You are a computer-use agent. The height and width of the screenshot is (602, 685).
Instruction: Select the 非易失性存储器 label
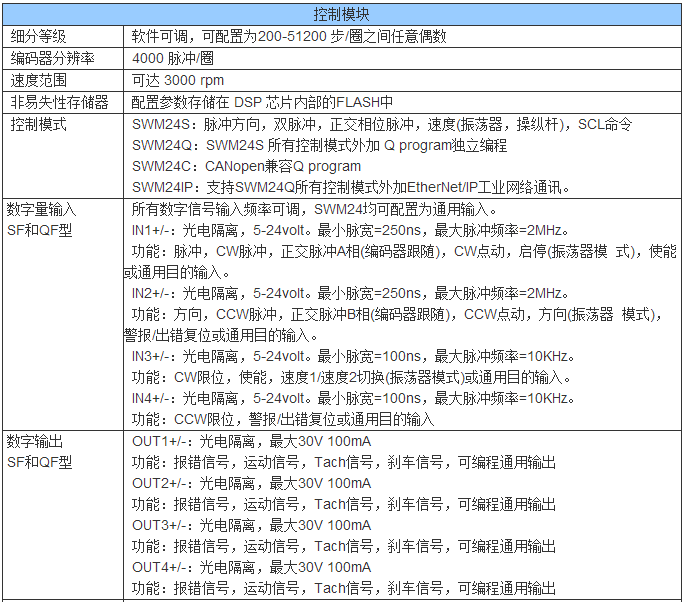pos(59,102)
